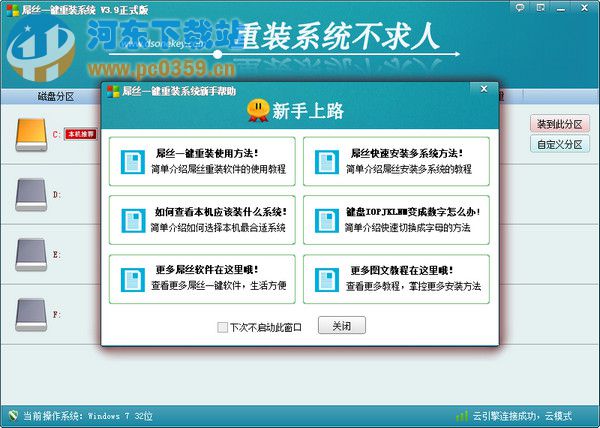
Task: Enable 下次不启动此窗口 checkbox
Action: (222, 327)
